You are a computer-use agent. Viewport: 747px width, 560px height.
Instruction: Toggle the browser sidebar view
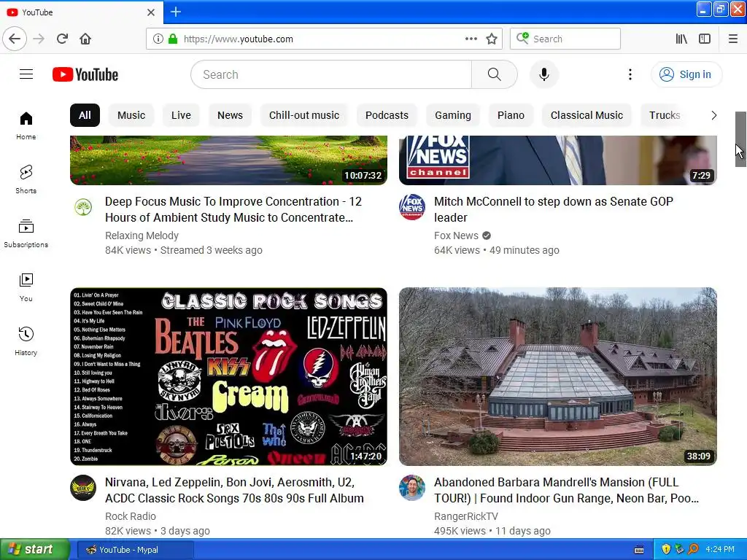tap(705, 39)
